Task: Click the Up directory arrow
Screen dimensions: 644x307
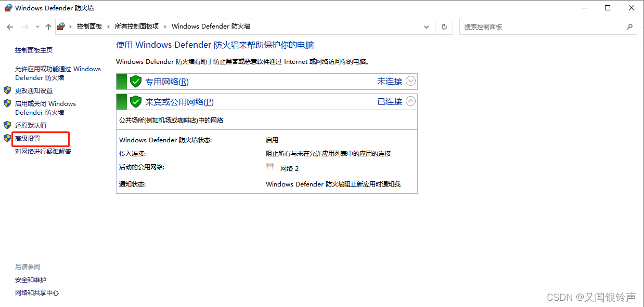Action: [x=48, y=27]
